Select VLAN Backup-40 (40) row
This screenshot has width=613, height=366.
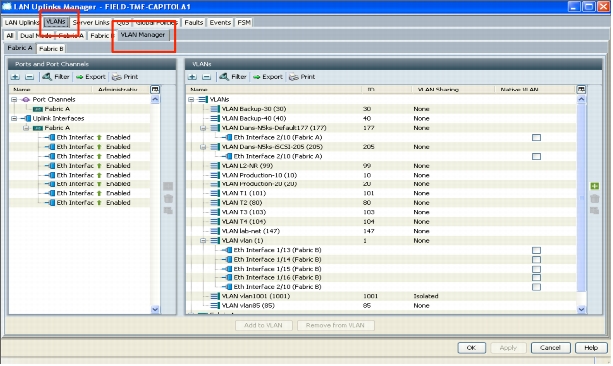click(381, 118)
